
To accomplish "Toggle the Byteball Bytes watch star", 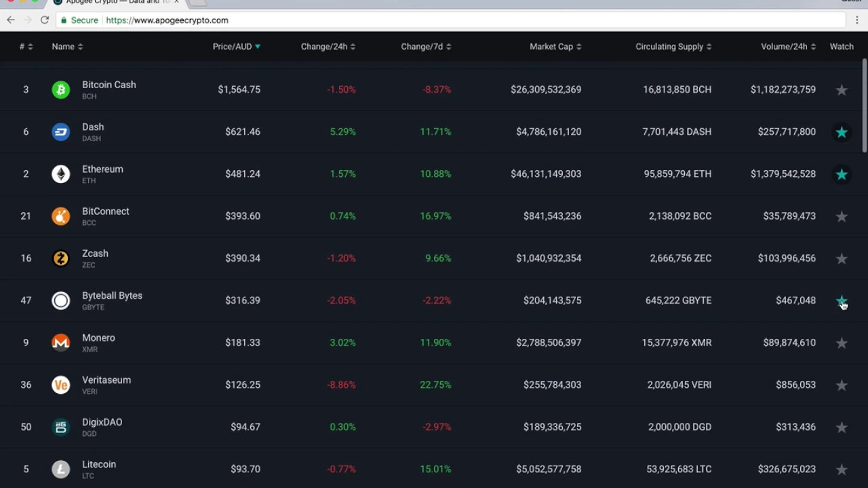I will click(842, 301).
